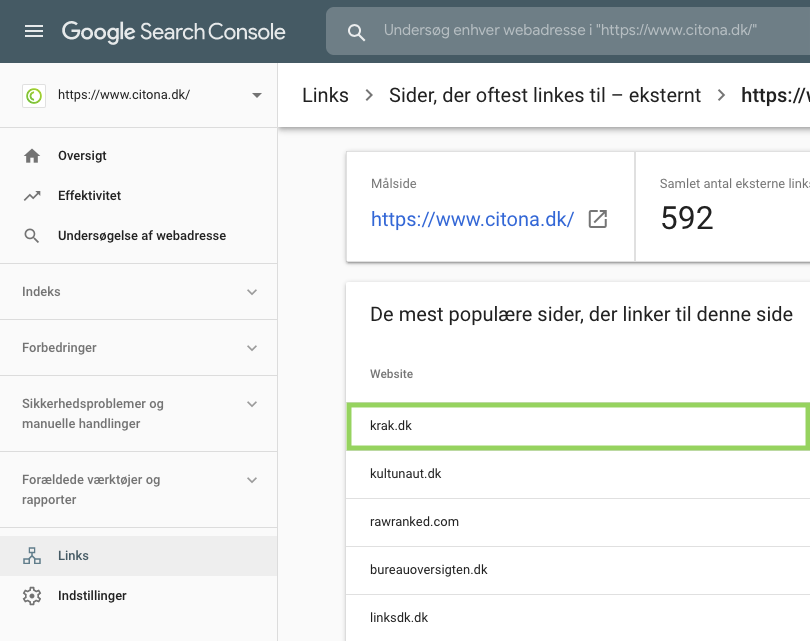Open Links in sidebar
Image resolution: width=810 pixels, height=641 pixels.
pos(73,556)
